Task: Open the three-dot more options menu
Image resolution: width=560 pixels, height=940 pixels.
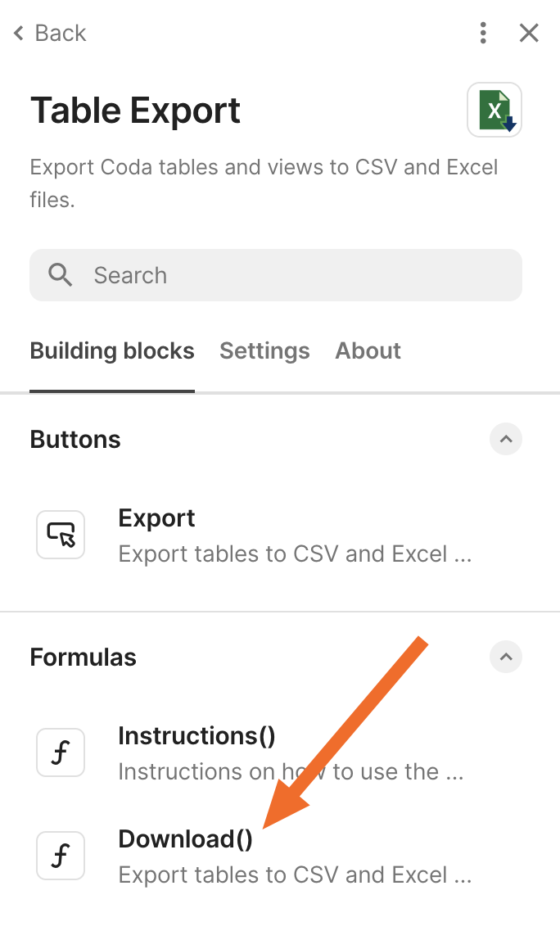Action: pos(484,33)
